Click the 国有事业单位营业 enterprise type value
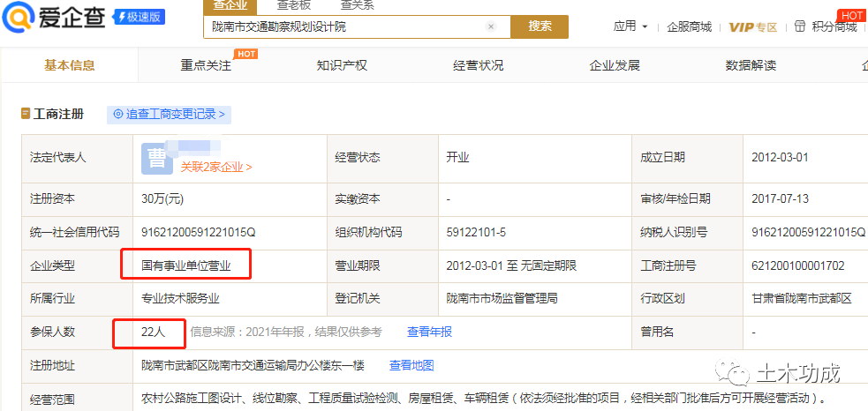 point(186,266)
